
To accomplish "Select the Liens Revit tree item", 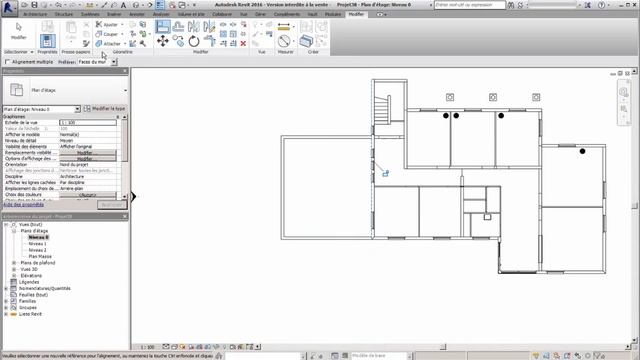I will (30, 314).
